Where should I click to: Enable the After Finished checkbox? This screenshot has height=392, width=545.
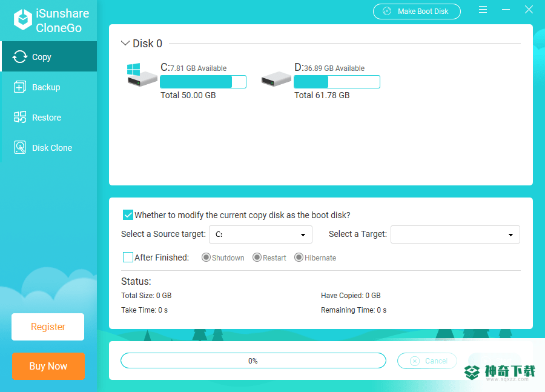click(x=128, y=257)
